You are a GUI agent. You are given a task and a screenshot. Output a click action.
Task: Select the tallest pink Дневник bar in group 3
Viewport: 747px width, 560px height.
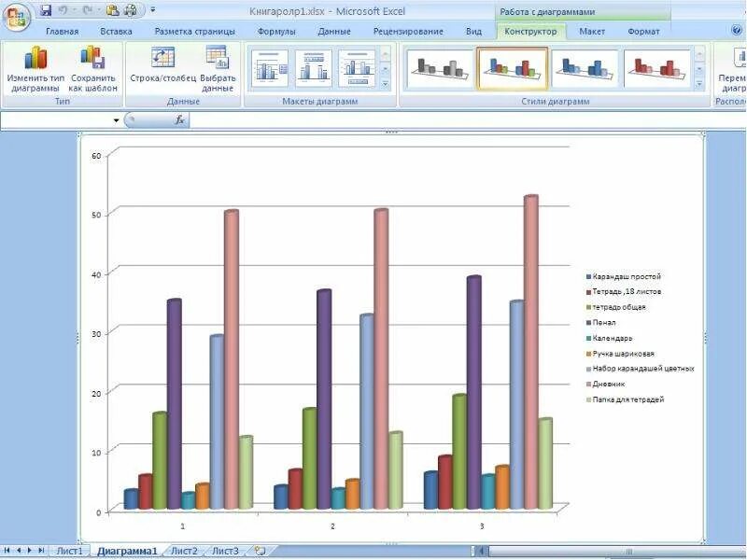click(x=530, y=353)
